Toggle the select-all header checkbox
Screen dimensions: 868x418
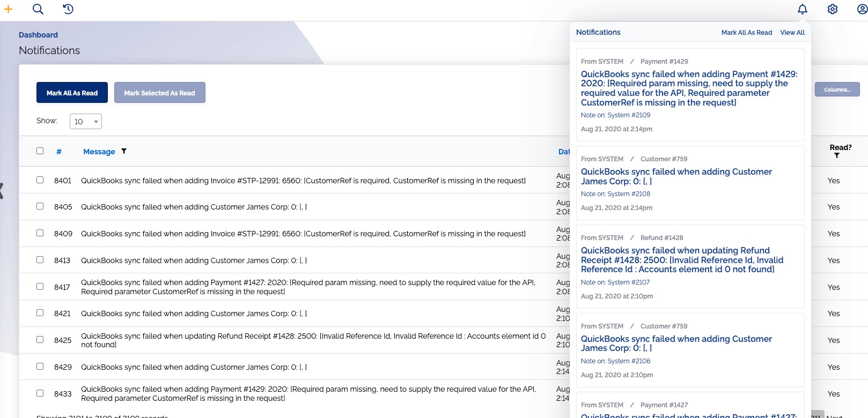pos(40,151)
